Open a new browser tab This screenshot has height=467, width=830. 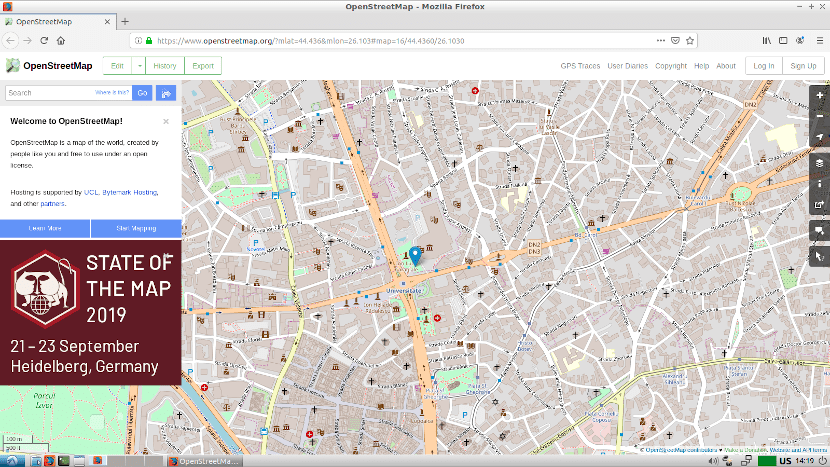(x=125, y=22)
